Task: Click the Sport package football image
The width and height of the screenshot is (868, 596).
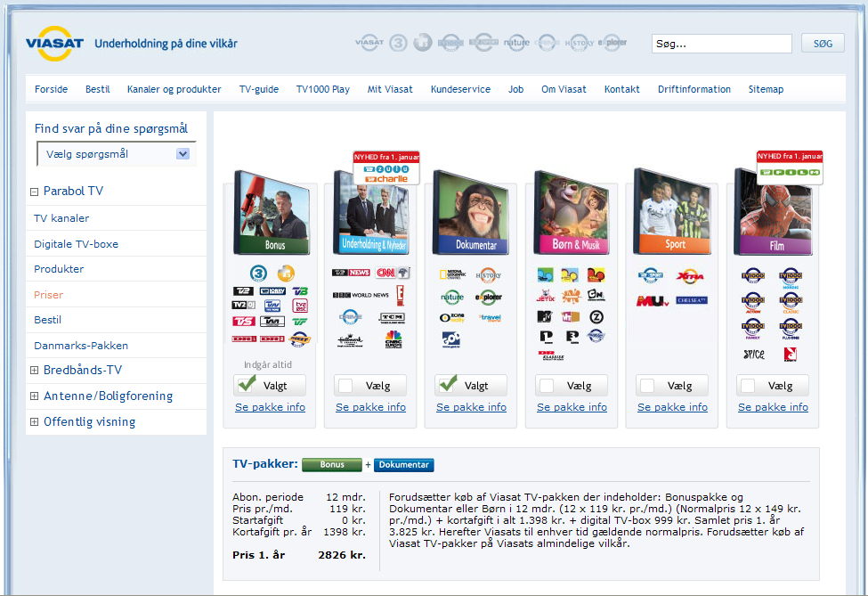Action: tap(672, 212)
